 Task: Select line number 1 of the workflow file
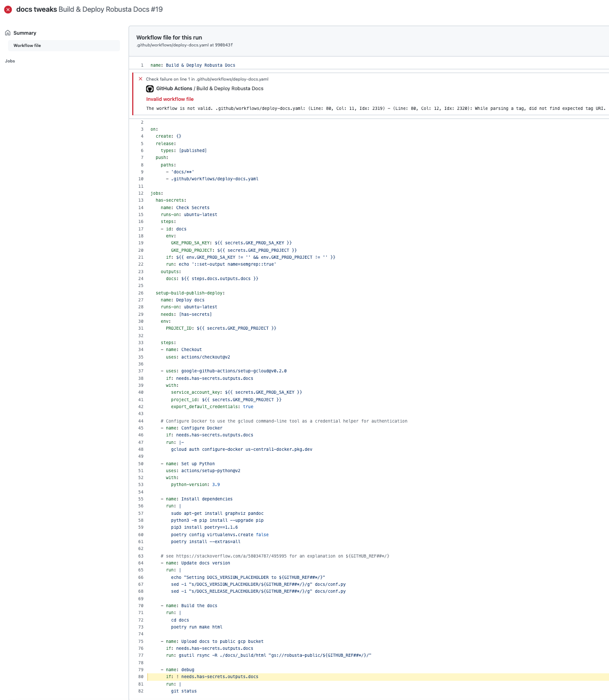141,65
